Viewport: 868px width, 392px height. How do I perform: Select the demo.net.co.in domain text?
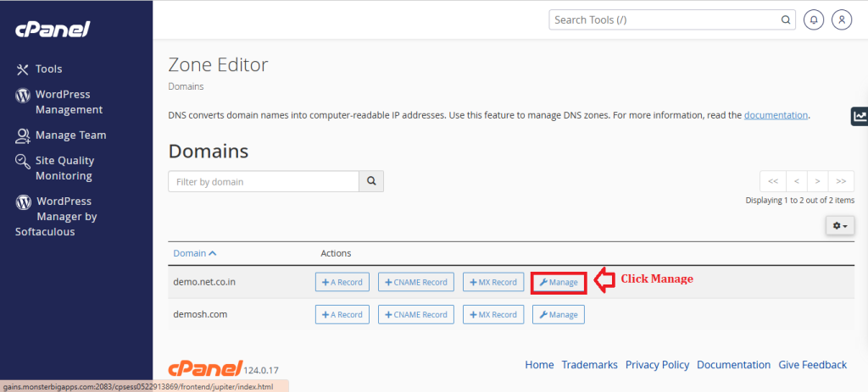tap(204, 282)
